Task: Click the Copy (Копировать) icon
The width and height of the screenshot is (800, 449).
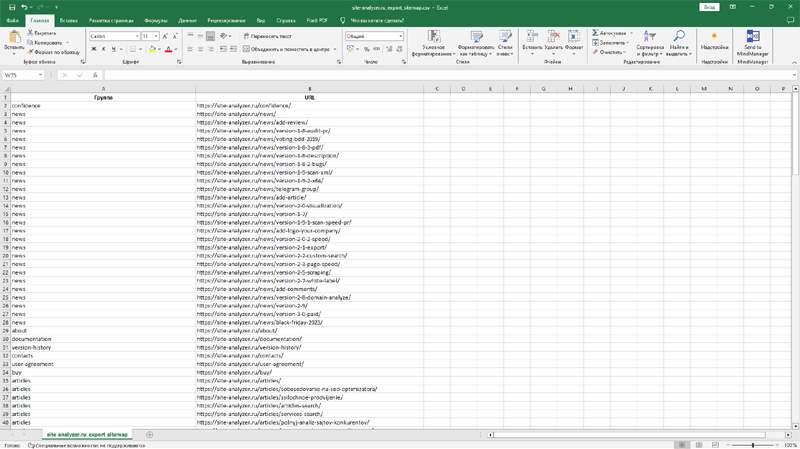Action: pyautogui.click(x=31, y=42)
